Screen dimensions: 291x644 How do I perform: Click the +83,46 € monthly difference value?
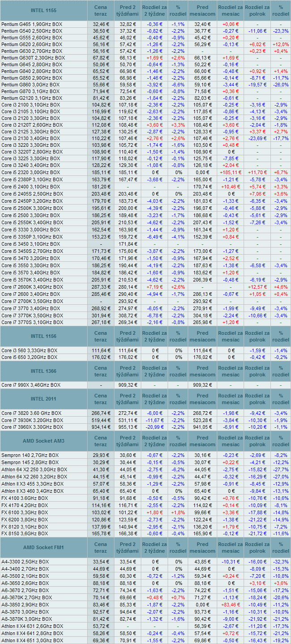pos(231,605)
